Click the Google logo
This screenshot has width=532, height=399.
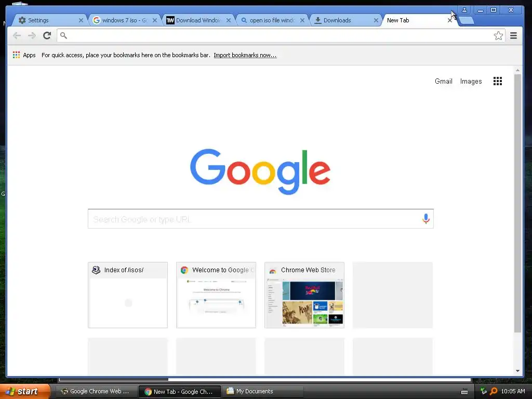pos(260,171)
